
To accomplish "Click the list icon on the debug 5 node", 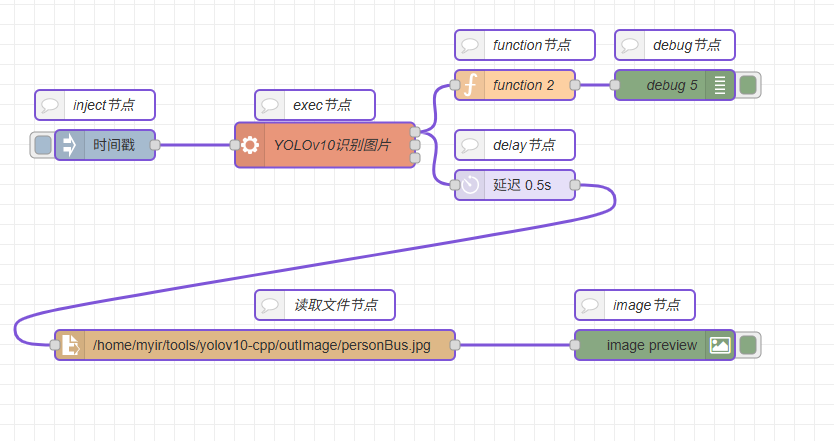I will coord(720,85).
